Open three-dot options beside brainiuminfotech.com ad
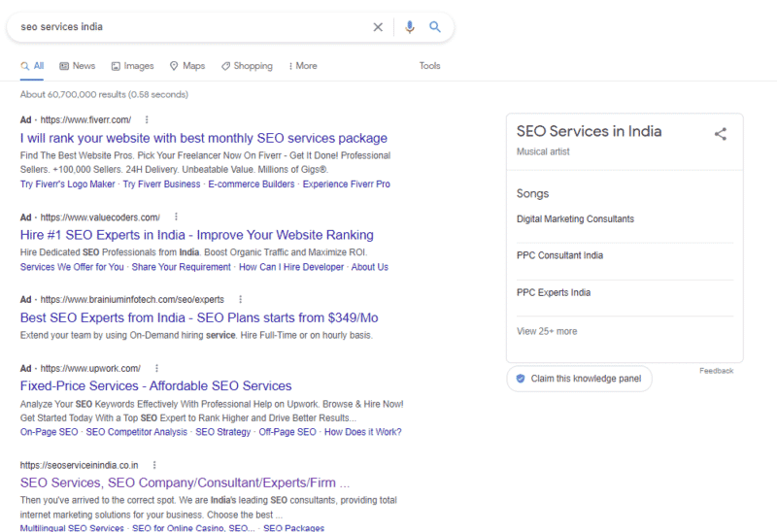Viewport: 777px width, 532px height. pos(240,299)
